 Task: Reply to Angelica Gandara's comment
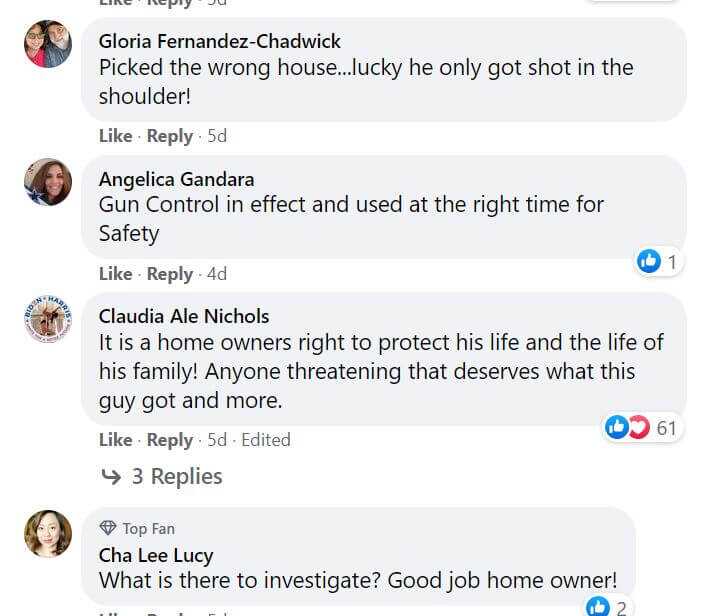coord(169,273)
